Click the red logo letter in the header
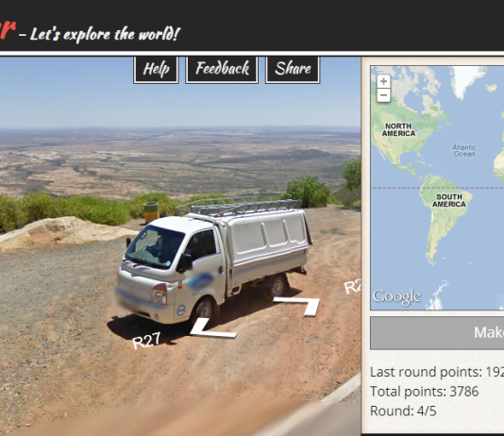The image size is (504, 436). pos(7,29)
